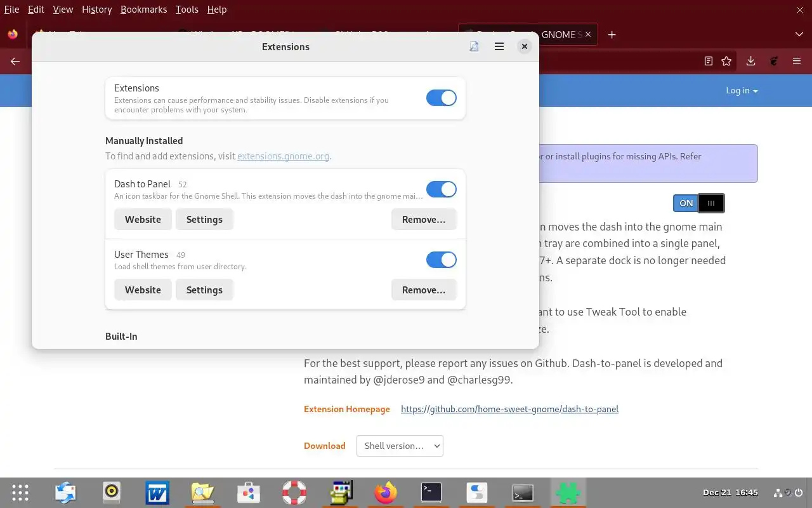Disable the Dash to Panel extension switch
The width and height of the screenshot is (812, 508).
click(x=442, y=189)
